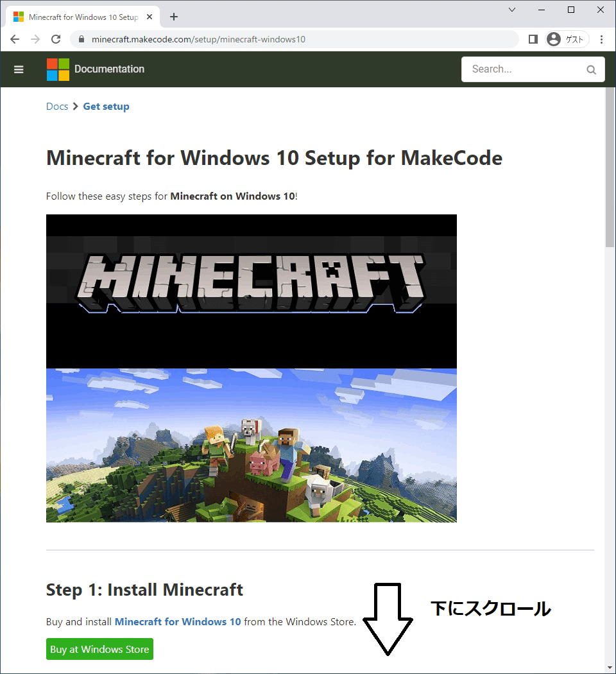Click the vertical scrollbar thumb
Viewport: 616px width, 674px height.
tap(610, 168)
